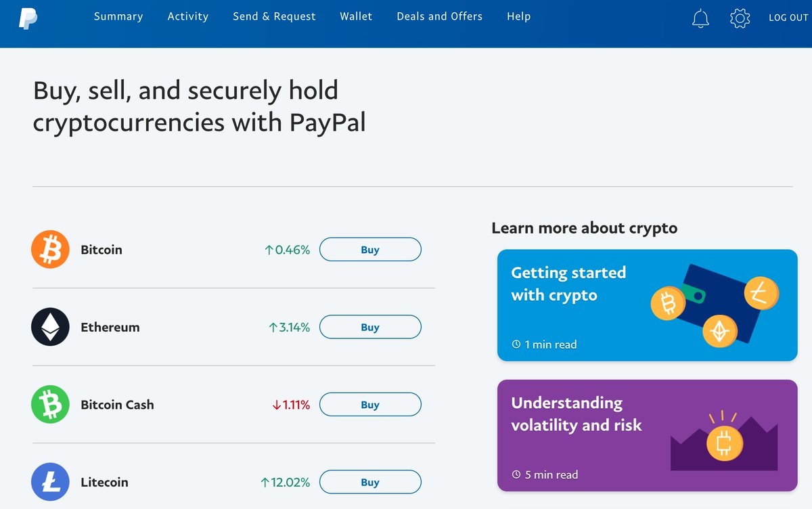
Task: Select the Bitcoin name label
Action: pyautogui.click(x=101, y=250)
